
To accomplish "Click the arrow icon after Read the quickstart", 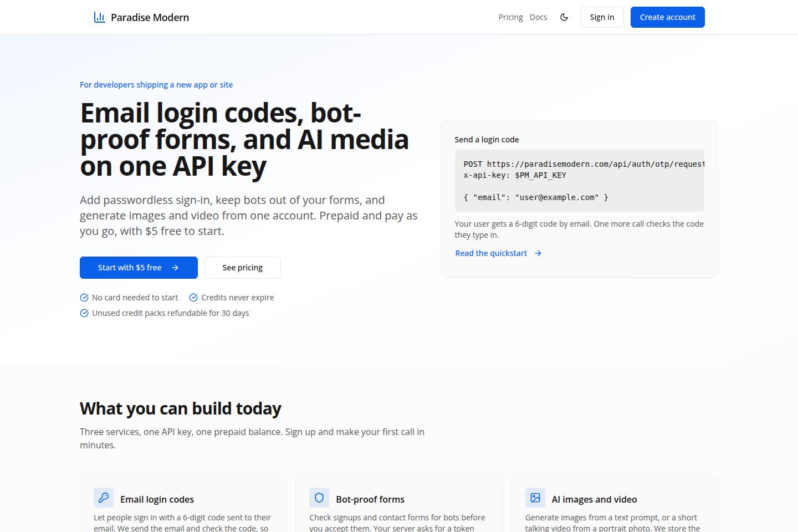I will [x=538, y=253].
